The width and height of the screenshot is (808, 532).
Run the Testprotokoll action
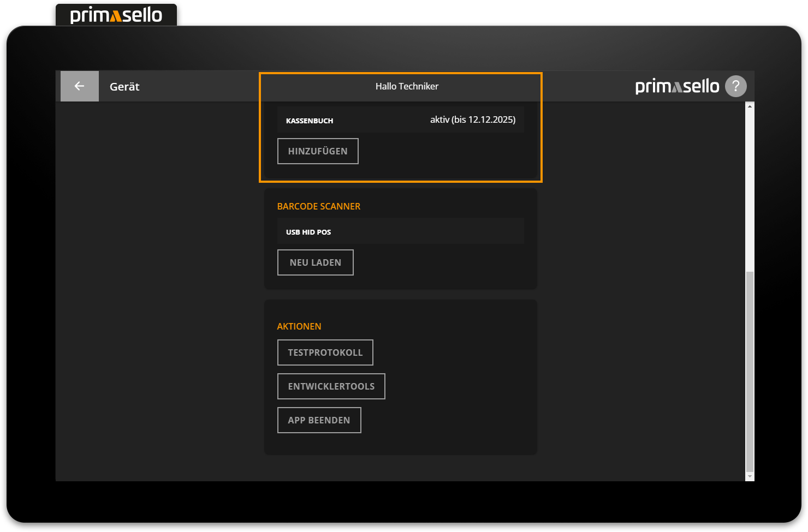pyautogui.click(x=325, y=352)
